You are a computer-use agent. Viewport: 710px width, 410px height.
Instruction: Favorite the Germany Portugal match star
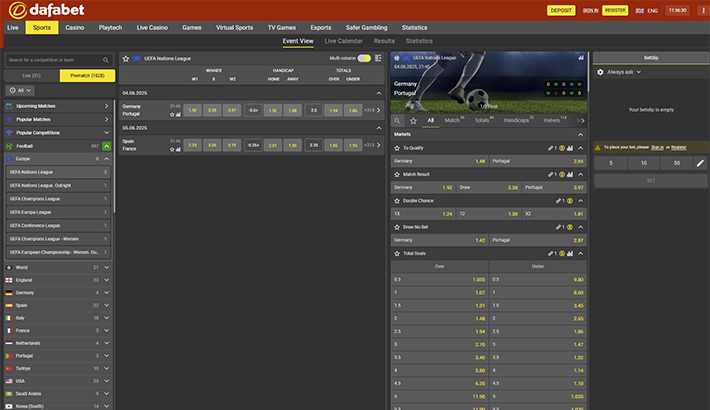click(172, 115)
